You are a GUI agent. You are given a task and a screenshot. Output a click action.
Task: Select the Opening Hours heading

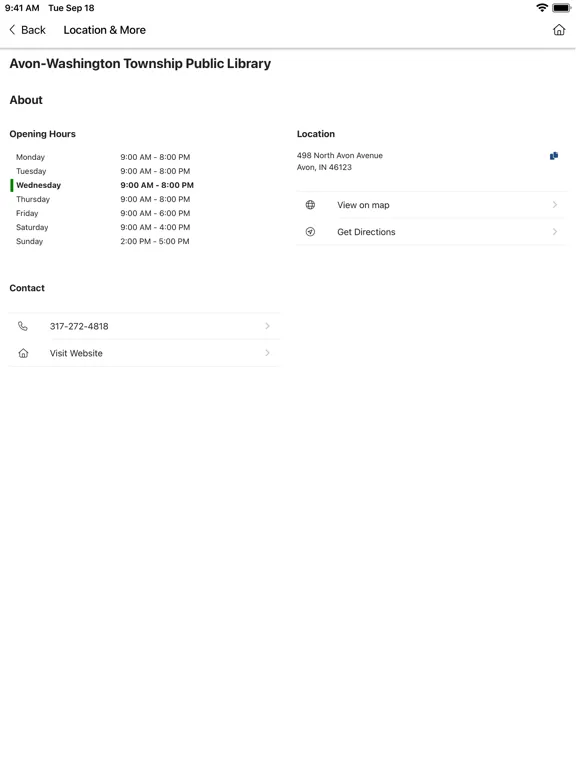(x=43, y=134)
